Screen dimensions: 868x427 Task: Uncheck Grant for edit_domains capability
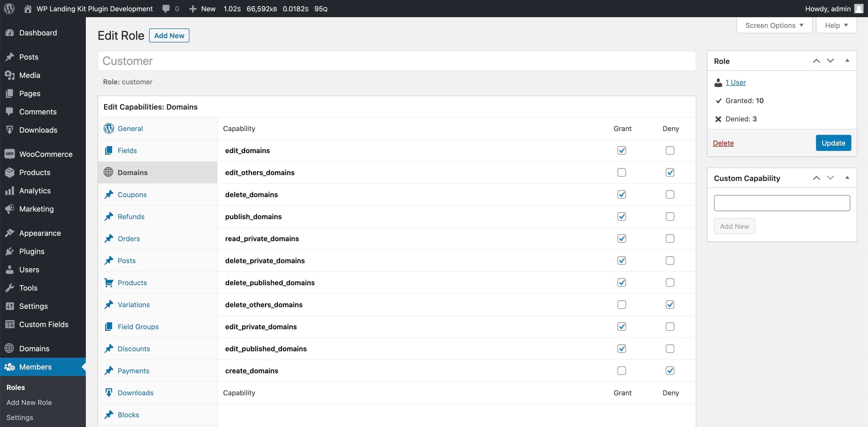pos(621,150)
